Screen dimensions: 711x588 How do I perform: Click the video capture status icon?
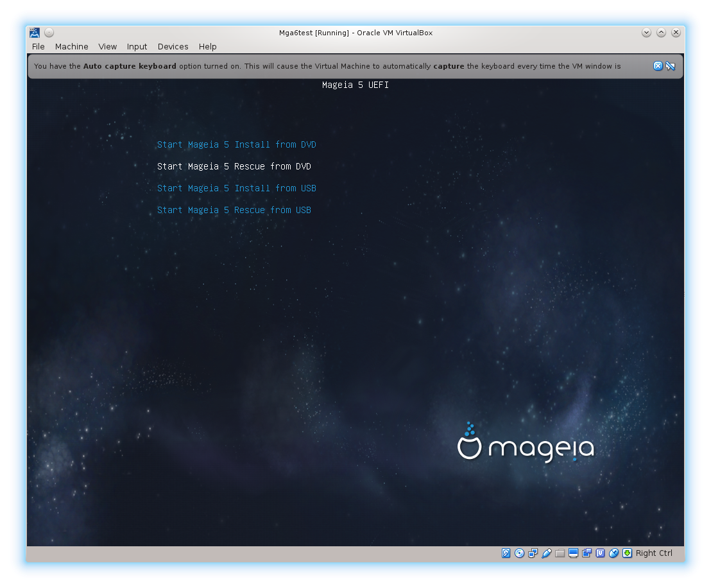[x=587, y=553]
